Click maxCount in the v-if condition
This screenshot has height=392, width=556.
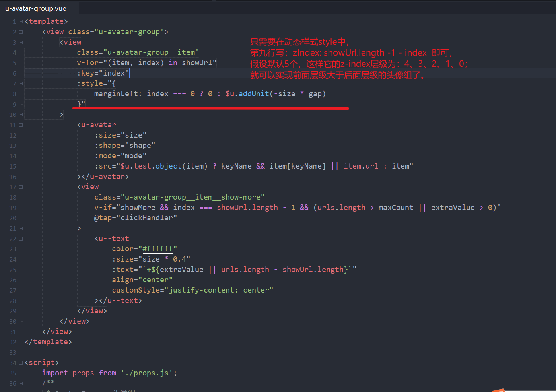pyautogui.click(x=396, y=208)
